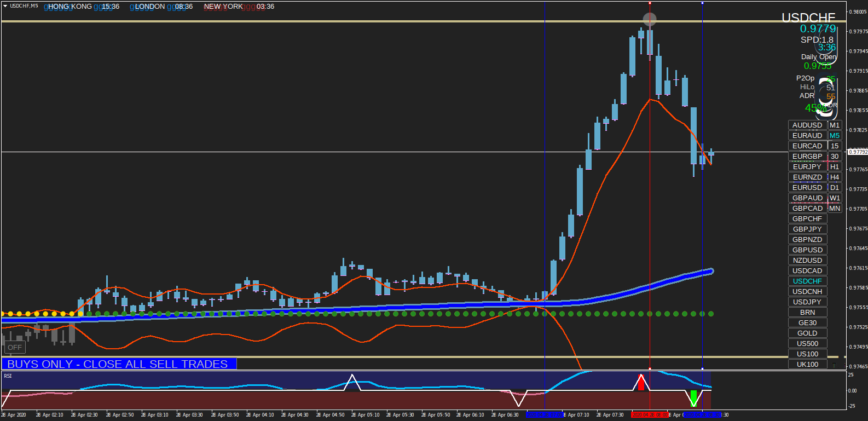This screenshot has width=868, height=421.
Task: Open the chart menu triangle beside USDCHF,M5
Action: pos(5,6)
